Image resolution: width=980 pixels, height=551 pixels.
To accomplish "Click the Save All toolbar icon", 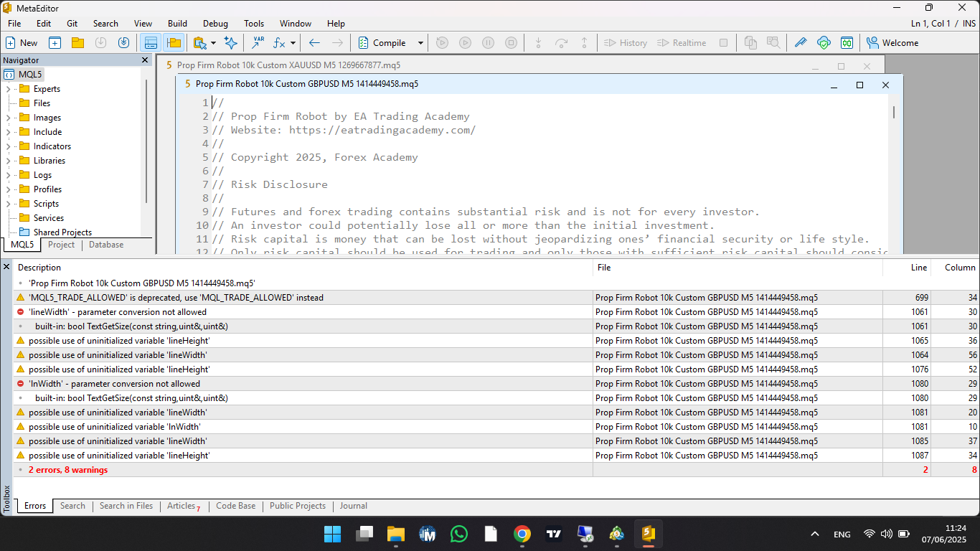I will (123, 43).
